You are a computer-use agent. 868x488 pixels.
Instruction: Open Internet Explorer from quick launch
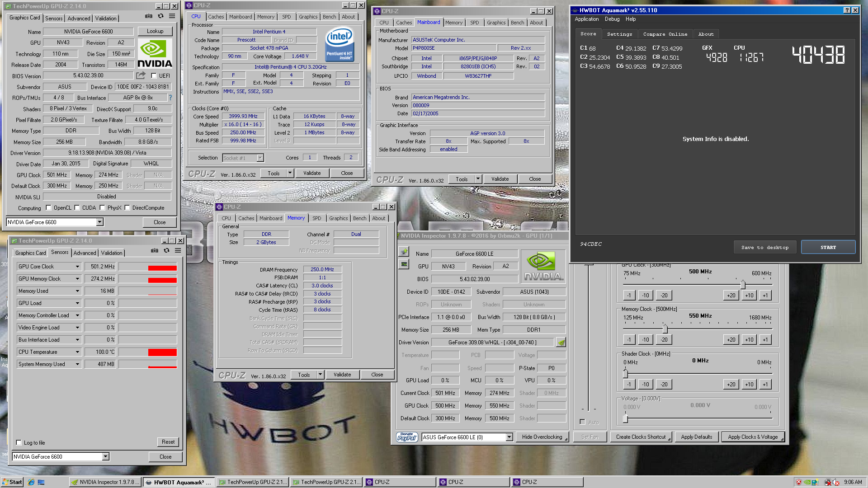(31, 482)
